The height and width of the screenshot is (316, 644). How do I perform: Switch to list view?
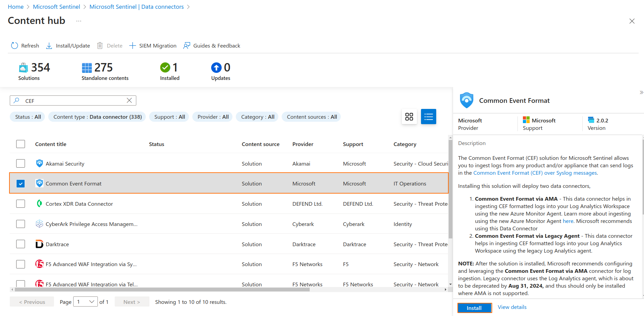pos(428,117)
